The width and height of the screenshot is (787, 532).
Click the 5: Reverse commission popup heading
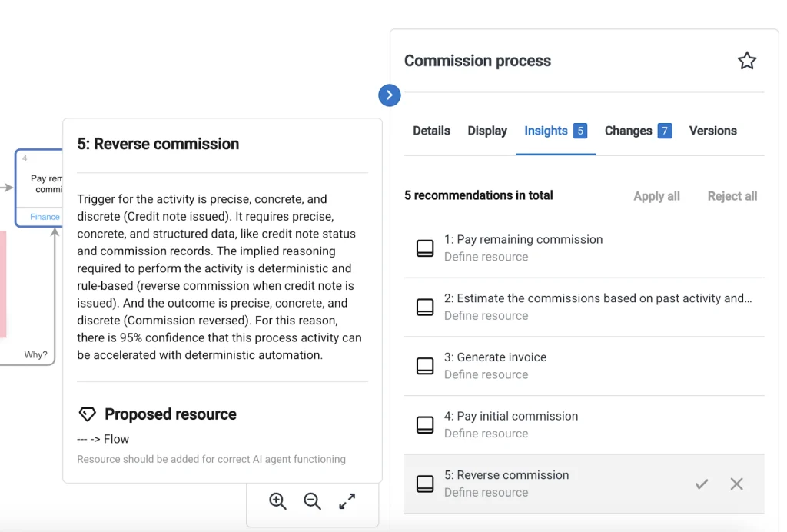tap(158, 144)
